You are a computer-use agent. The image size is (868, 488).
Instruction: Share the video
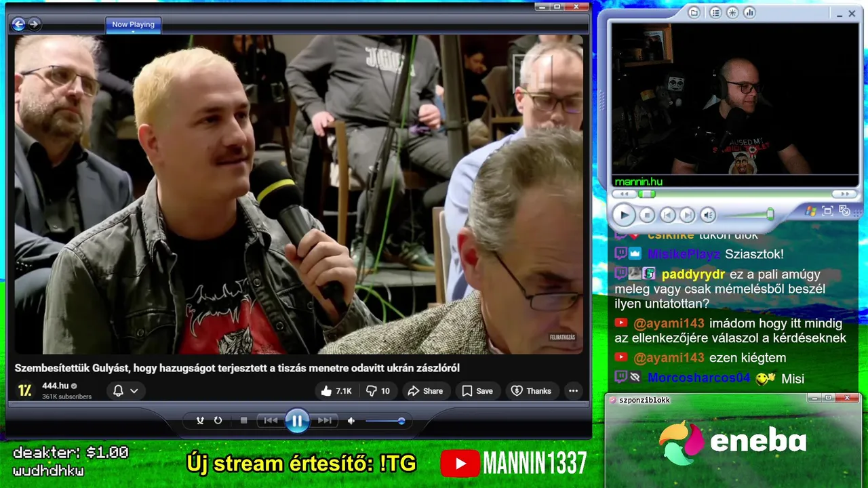tap(425, 391)
